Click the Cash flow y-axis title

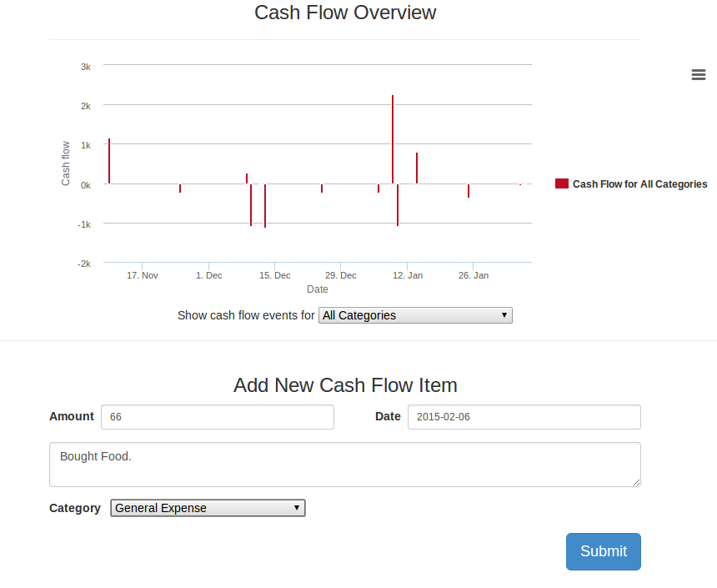(65, 163)
